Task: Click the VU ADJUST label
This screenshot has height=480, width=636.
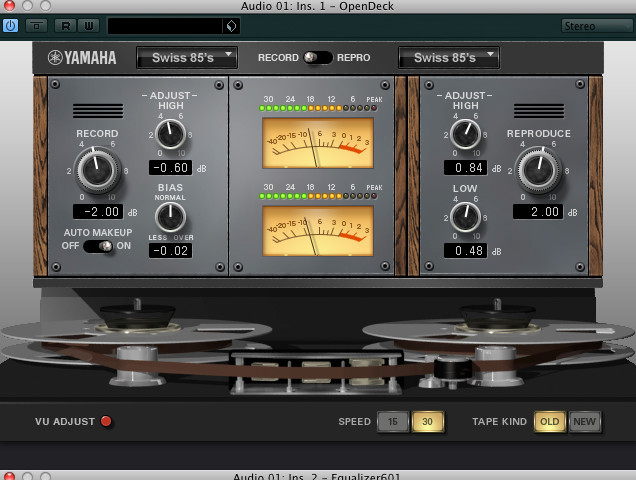Action: [65, 422]
